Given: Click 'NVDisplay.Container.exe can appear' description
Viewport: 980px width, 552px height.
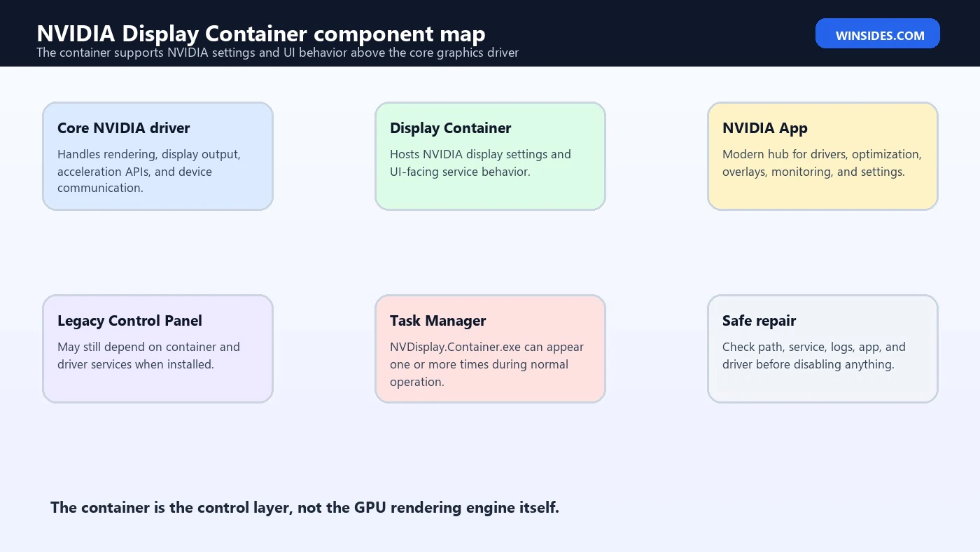Looking at the screenshot, I should click(x=487, y=364).
